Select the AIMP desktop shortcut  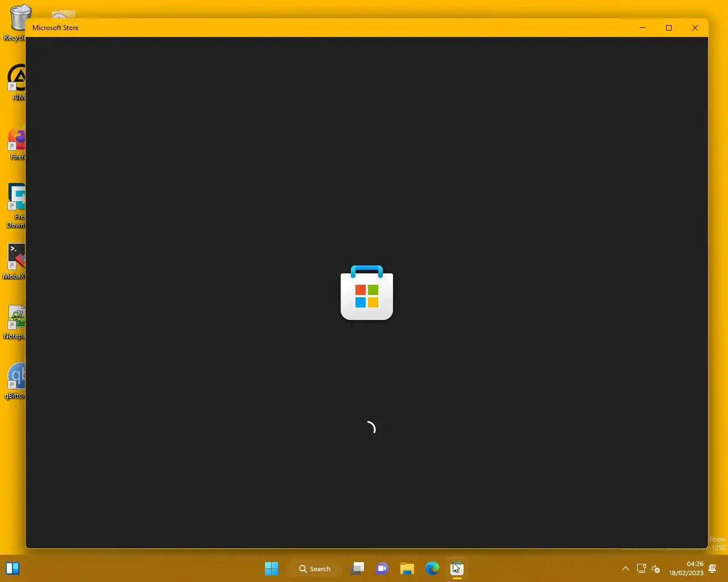point(17,82)
